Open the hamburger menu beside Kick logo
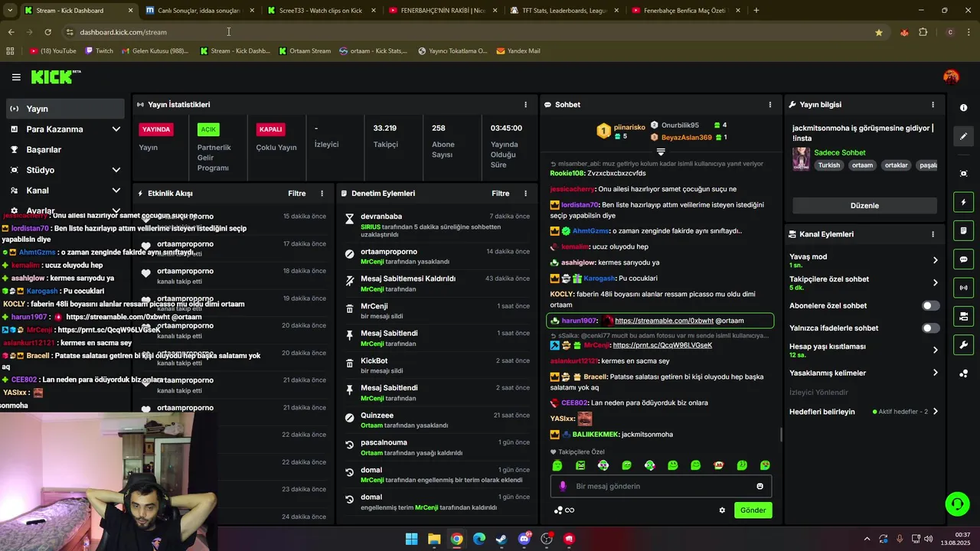This screenshot has height=551, width=980. point(16,77)
